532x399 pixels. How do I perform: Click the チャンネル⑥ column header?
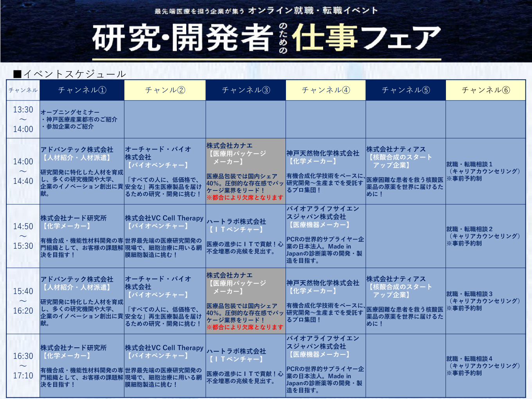[x=485, y=90]
